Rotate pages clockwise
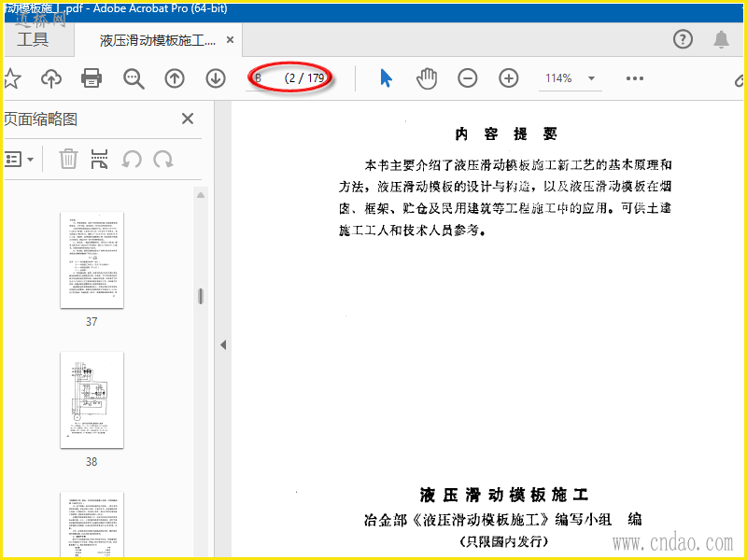 coord(162,159)
